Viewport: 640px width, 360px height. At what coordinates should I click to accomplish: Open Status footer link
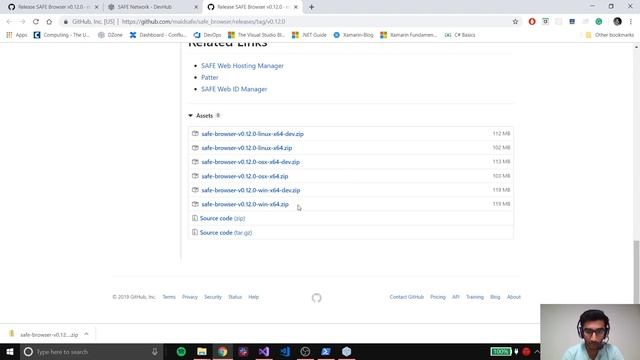235,297
